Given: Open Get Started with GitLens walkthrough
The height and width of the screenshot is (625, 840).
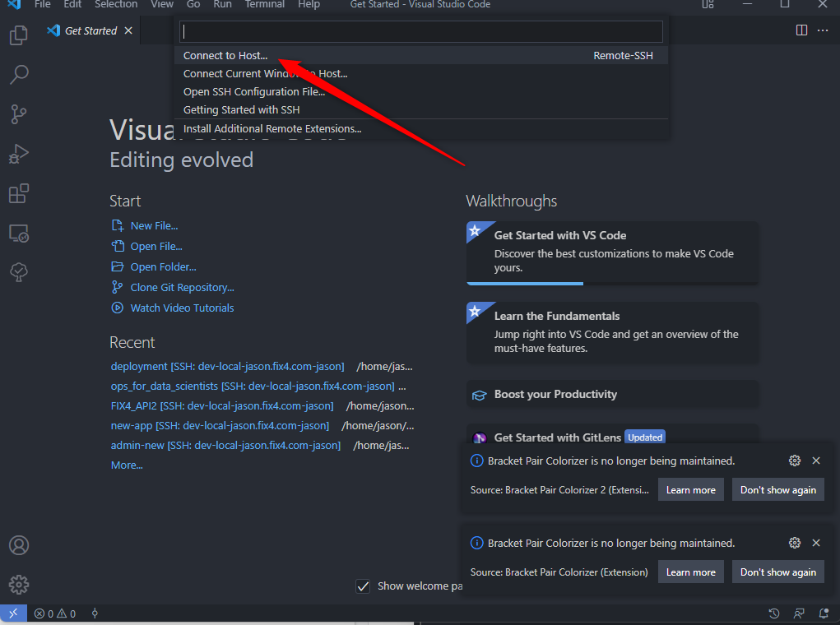Looking at the screenshot, I should (612, 435).
